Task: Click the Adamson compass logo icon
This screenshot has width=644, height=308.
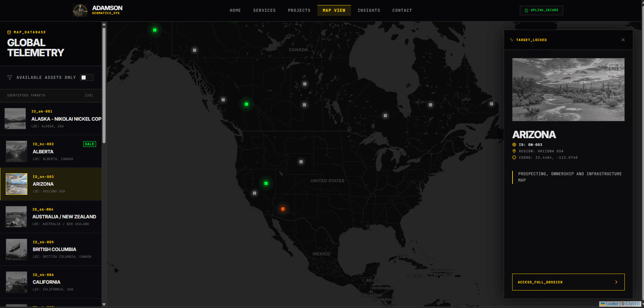Action: point(80,10)
